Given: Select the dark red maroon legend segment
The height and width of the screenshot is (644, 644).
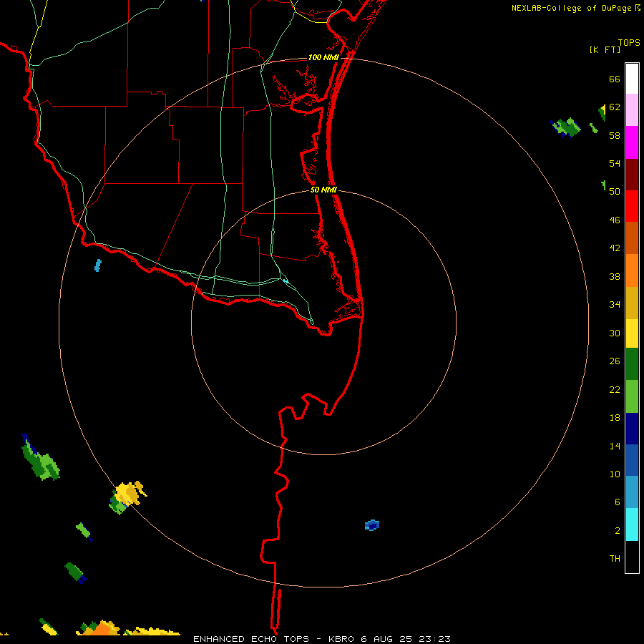Looking at the screenshot, I should click(632, 175).
